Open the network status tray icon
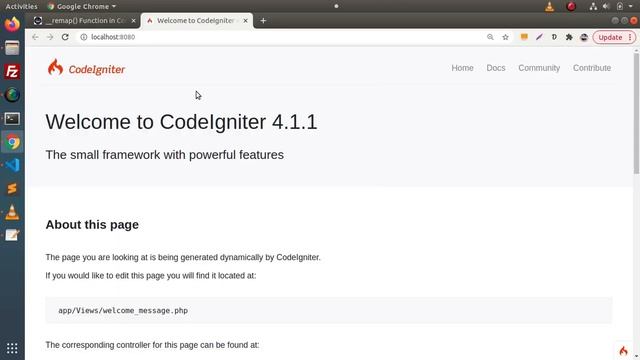The width and height of the screenshot is (640, 360). pyautogui.click(x=593, y=6)
